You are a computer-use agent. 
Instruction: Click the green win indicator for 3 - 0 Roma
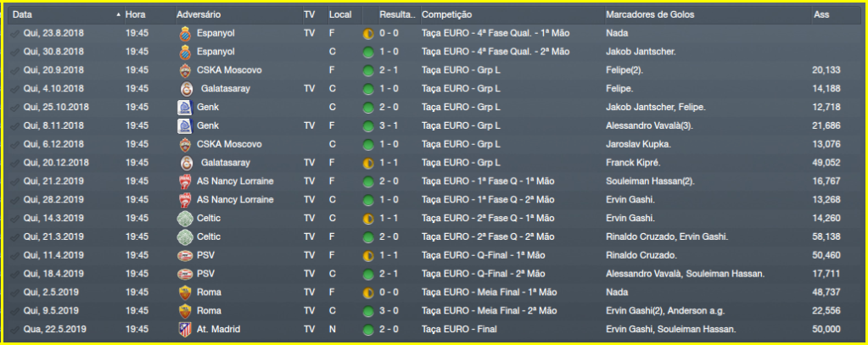click(367, 310)
